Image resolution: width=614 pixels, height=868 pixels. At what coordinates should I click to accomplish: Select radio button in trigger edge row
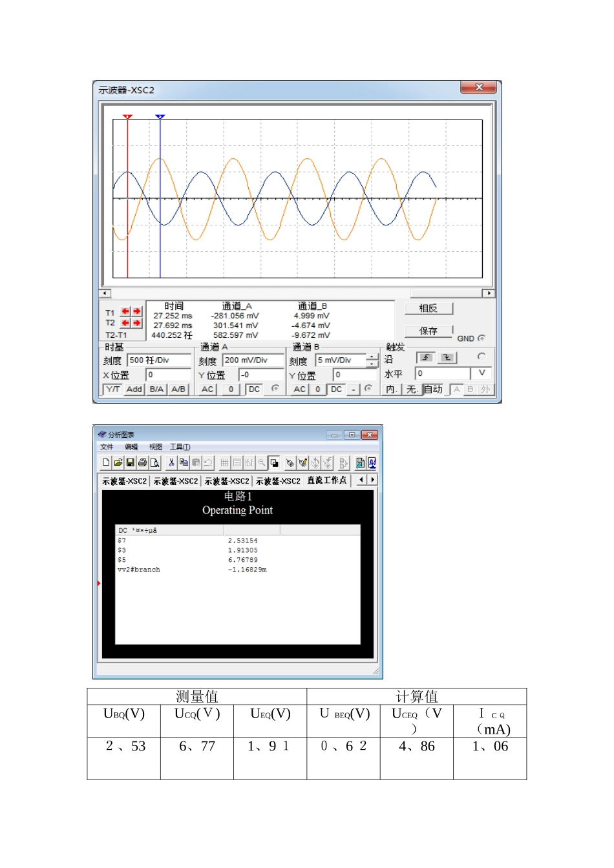[481, 356]
